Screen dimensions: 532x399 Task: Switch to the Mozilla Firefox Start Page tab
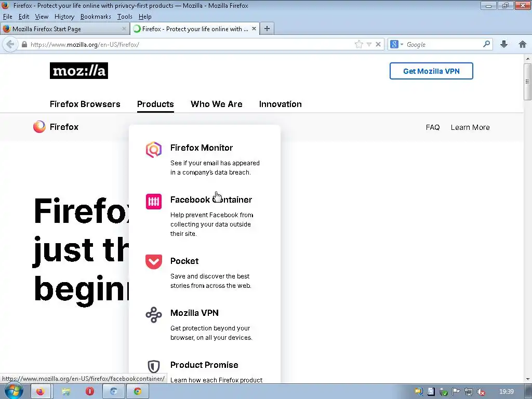(64, 29)
